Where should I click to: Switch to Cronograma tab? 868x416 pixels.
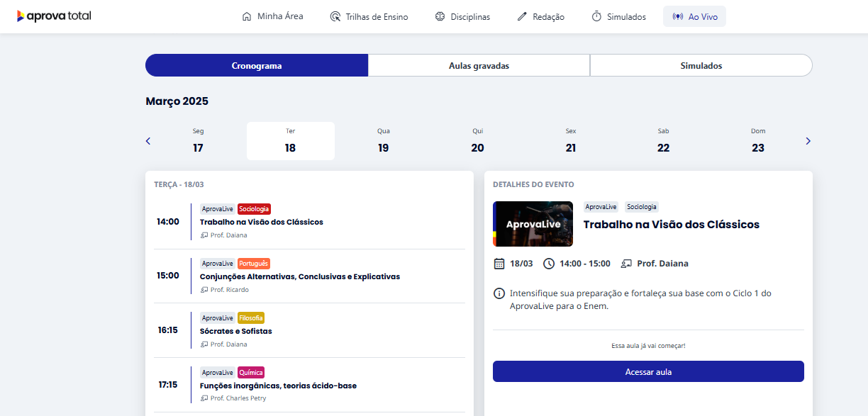pos(257,65)
